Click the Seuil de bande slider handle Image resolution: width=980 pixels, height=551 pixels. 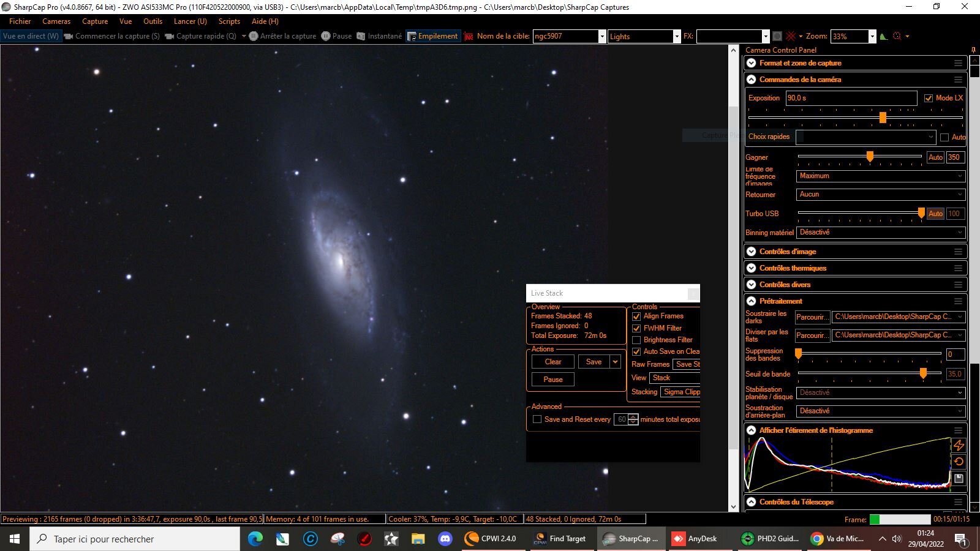923,373
